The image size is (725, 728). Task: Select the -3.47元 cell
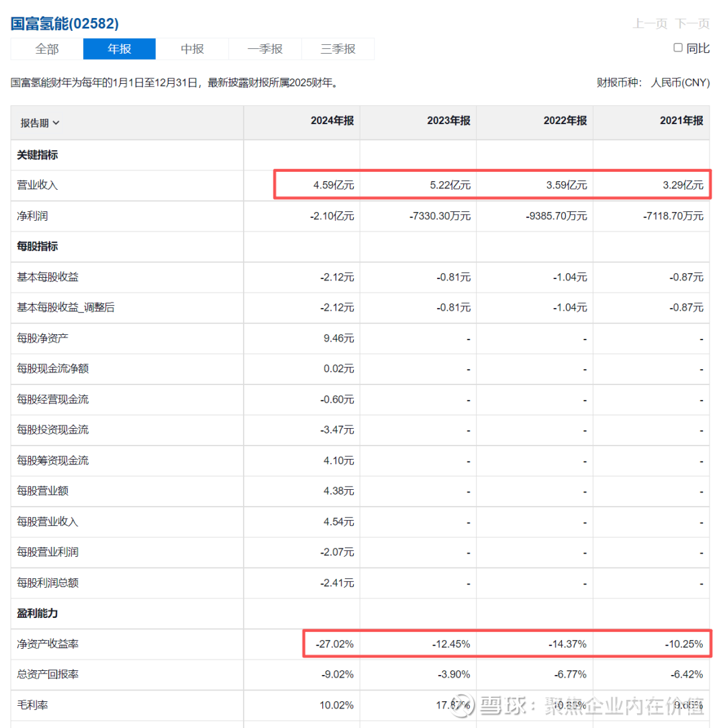[x=337, y=429]
